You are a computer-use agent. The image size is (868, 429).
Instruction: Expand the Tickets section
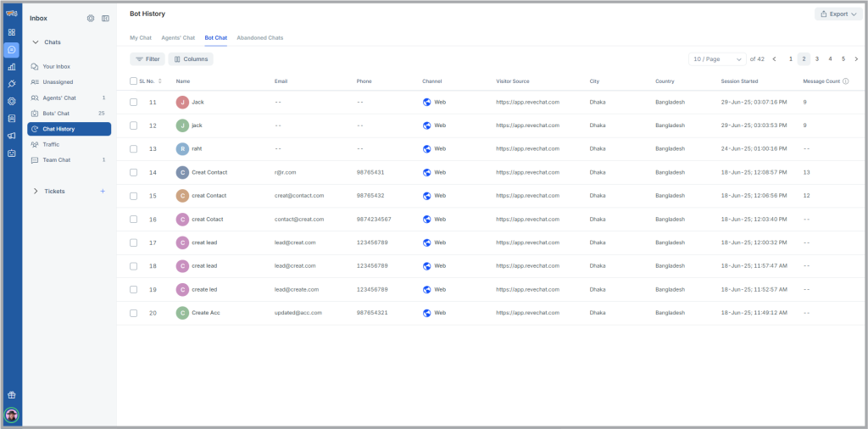pyautogui.click(x=36, y=191)
